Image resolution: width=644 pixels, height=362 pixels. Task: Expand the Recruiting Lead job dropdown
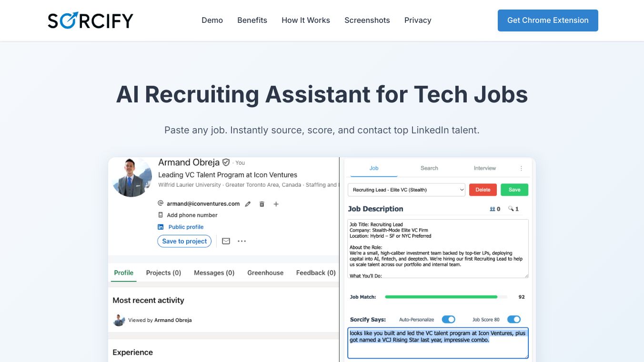(406, 190)
